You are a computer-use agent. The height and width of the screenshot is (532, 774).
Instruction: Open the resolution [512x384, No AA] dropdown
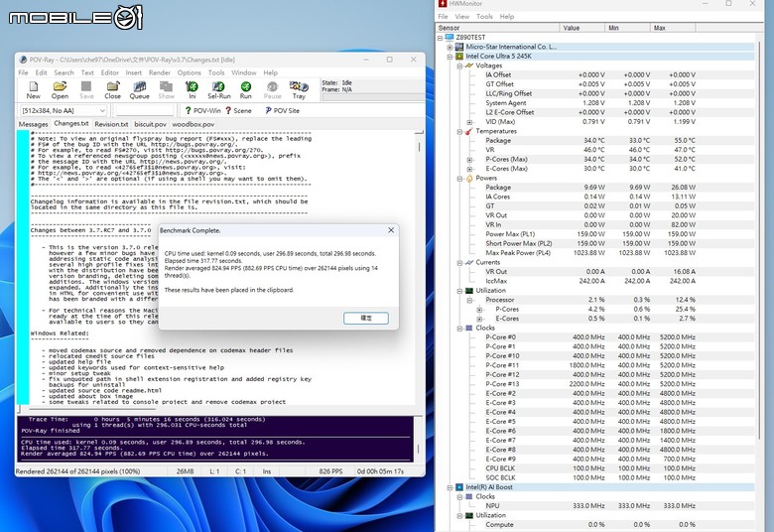point(64,110)
